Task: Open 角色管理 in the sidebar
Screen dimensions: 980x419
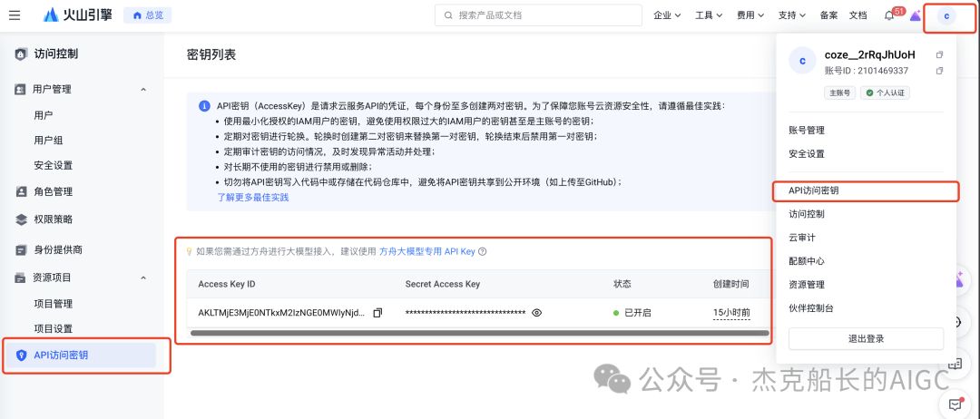Action: coord(53,191)
